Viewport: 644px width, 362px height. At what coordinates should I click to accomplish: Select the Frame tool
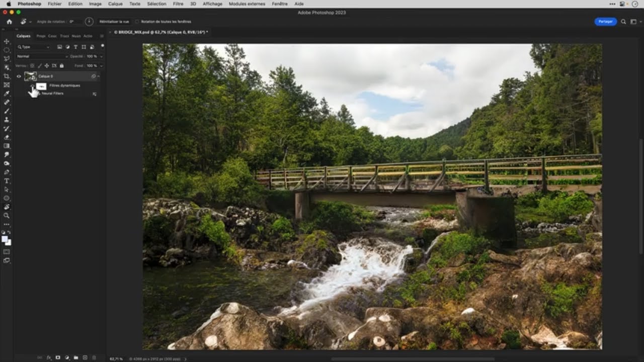click(x=7, y=84)
